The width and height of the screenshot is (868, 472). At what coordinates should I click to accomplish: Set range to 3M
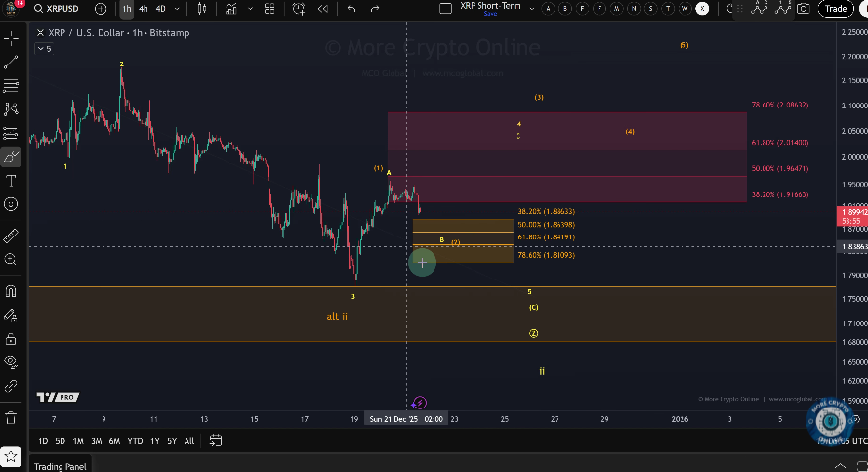click(97, 441)
